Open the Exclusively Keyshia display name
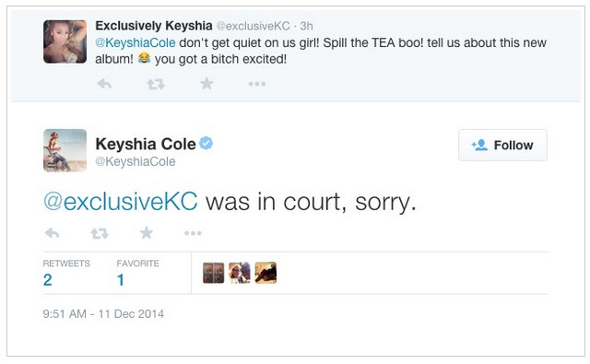Viewport: 590px width, 364px height. (154, 26)
